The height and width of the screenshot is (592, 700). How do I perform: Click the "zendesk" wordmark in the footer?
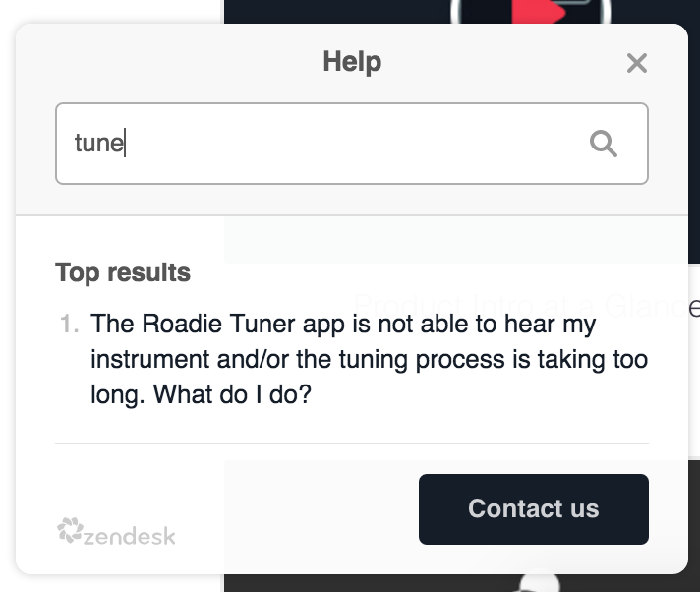(130, 537)
